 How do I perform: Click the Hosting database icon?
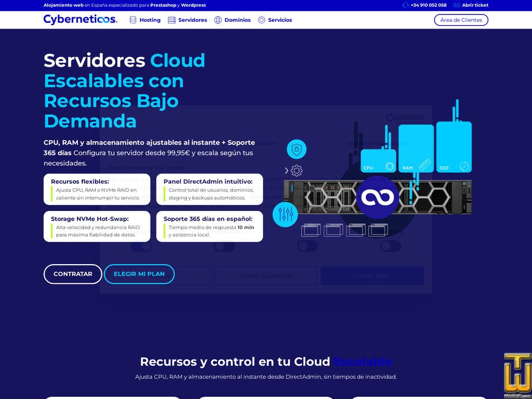click(133, 20)
